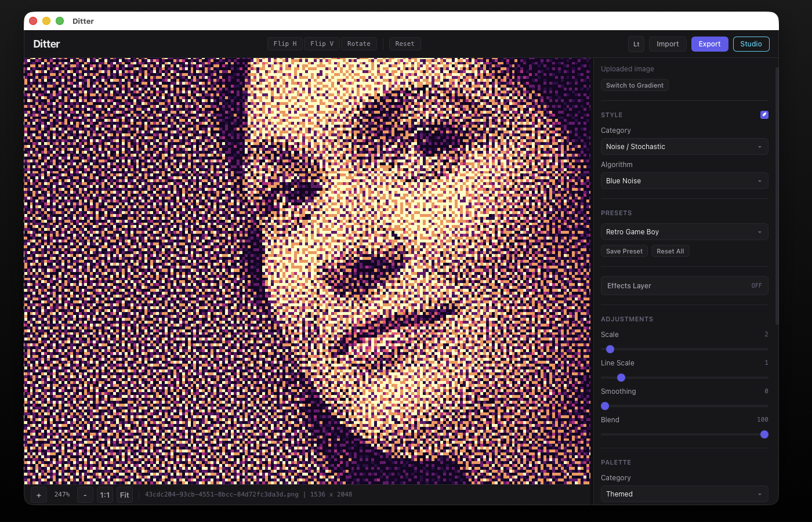Flip the image vertically
812x522 pixels.
pyautogui.click(x=322, y=44)
